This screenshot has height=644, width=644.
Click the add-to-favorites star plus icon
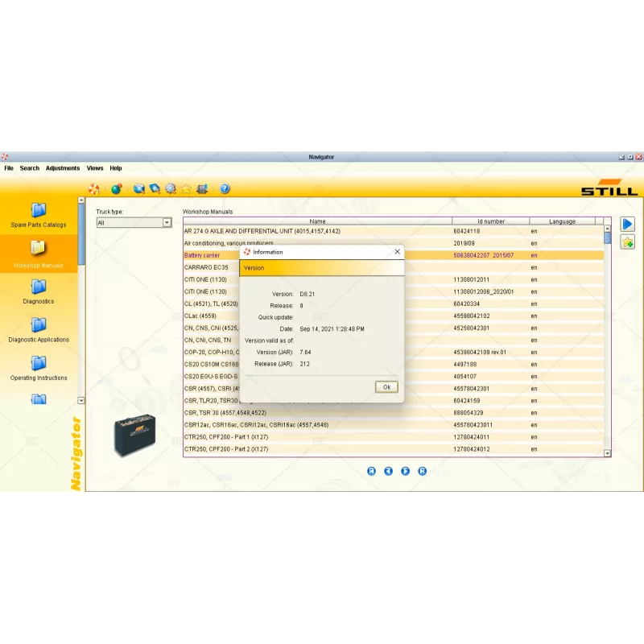click(x=627, y=242)
